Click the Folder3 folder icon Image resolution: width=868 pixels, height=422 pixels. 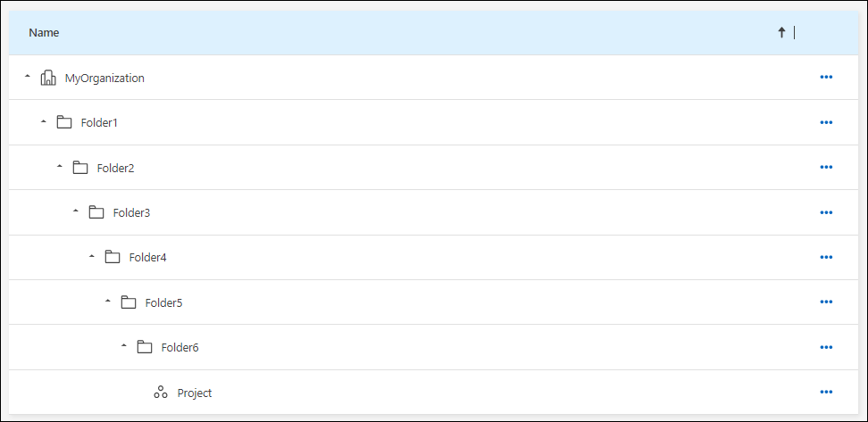tap(96, 212)
